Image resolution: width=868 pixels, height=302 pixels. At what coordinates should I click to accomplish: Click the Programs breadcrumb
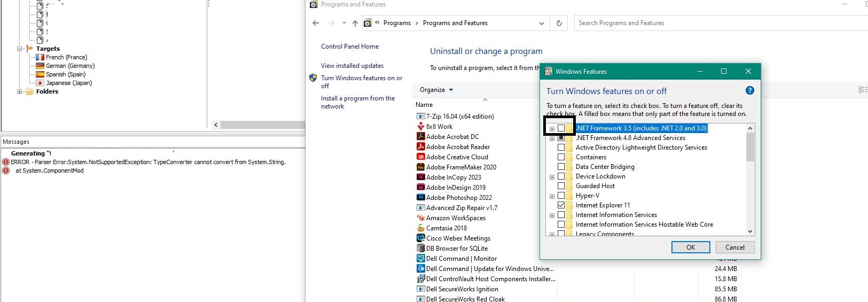pos(397,23)
